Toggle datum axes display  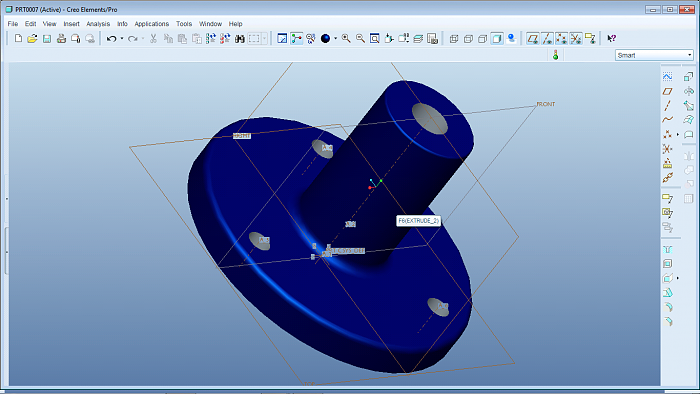547,39
